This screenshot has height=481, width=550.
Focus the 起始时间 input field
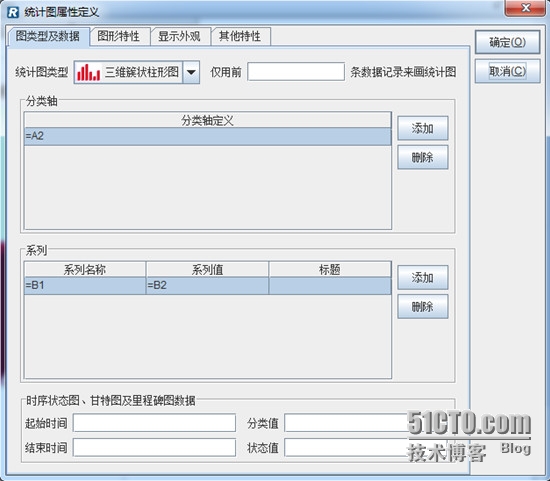pos(154,423)
